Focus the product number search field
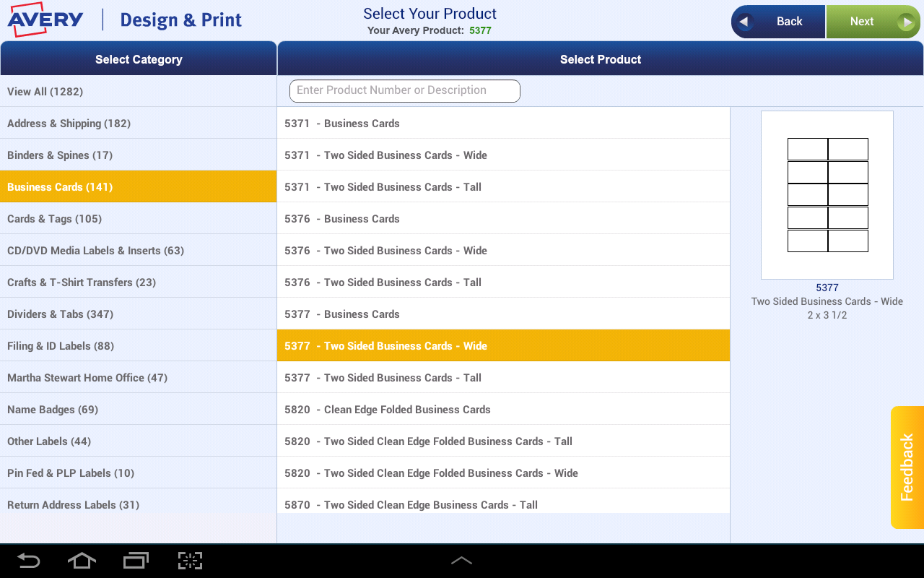The height and width of the screenshot is (578, 924). click(x=404, y=90)
